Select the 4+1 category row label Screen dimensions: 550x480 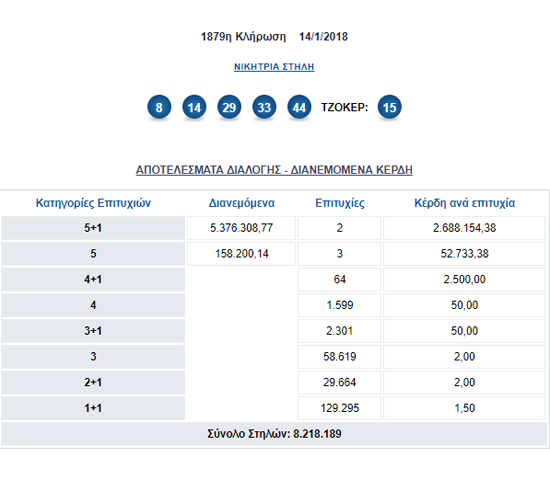(x=93, y=280)
